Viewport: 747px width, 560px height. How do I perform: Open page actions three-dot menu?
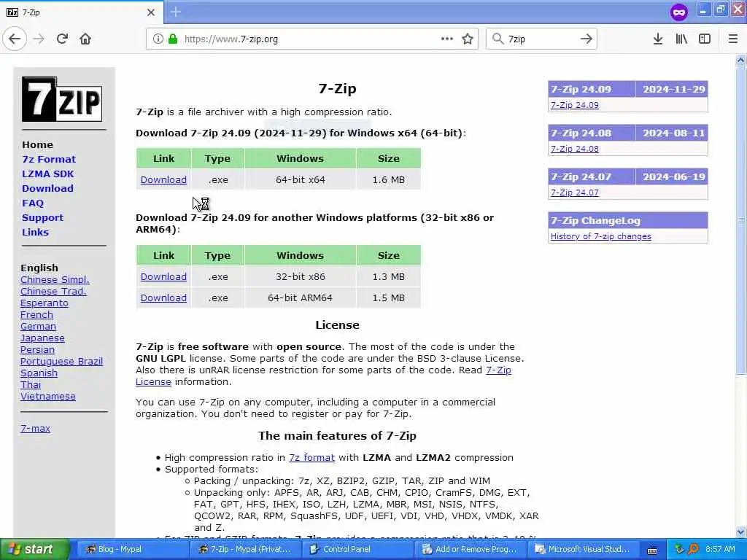click(447, 39)
